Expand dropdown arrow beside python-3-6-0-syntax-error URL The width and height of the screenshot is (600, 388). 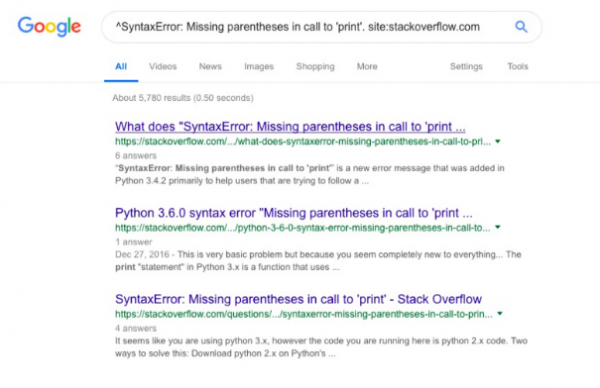pyautogui.click(x=497, y=227)
